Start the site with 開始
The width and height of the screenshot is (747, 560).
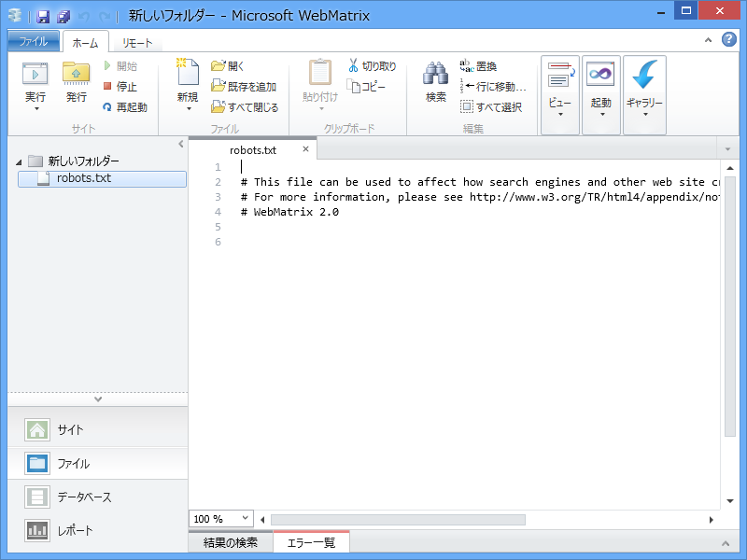pyautogui.click(x=121, y=65)
